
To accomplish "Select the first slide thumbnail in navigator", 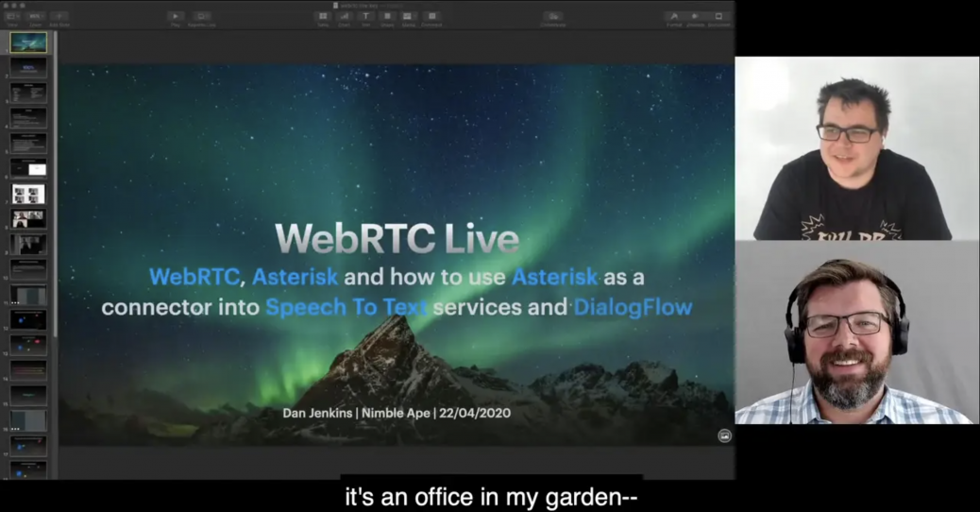I will (x=28, y=43).
